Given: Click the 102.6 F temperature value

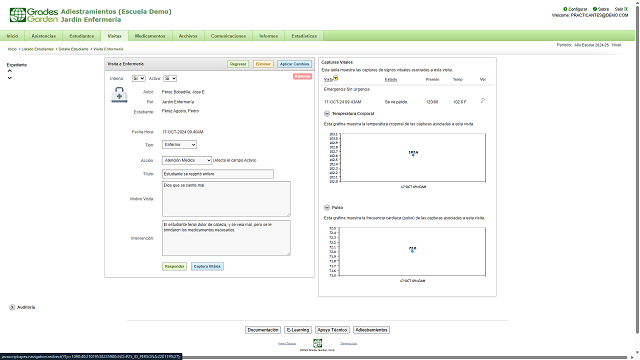Looking at the screenshot, I should pos(460,102).
